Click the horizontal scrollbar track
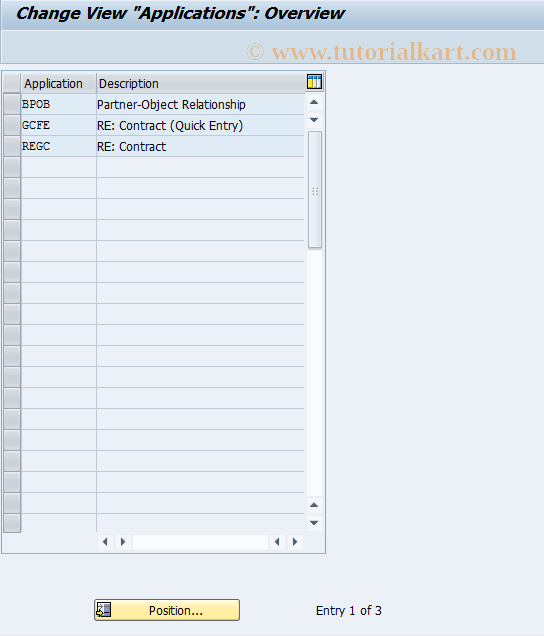This screenshot has height=636, width=544. point(200,542)
